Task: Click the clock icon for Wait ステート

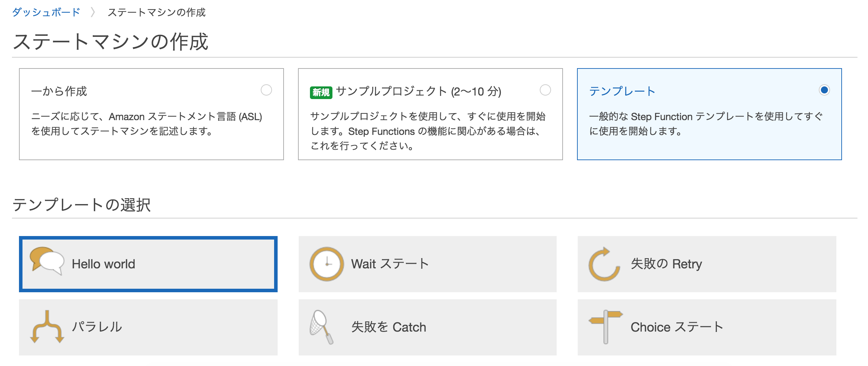Action: click(326, 263)
